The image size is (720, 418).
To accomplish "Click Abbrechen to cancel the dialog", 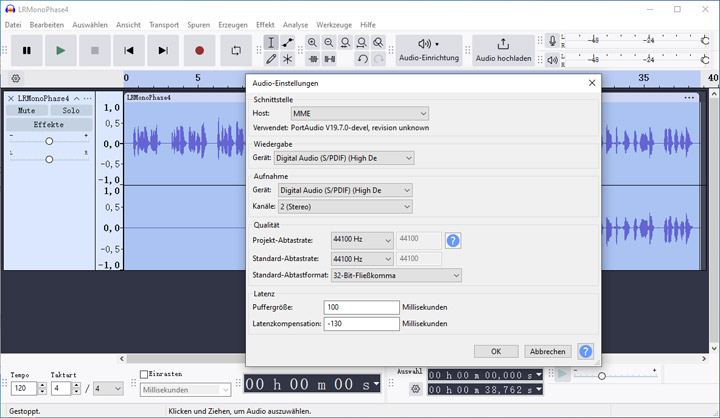I will (x=547, y=351).
